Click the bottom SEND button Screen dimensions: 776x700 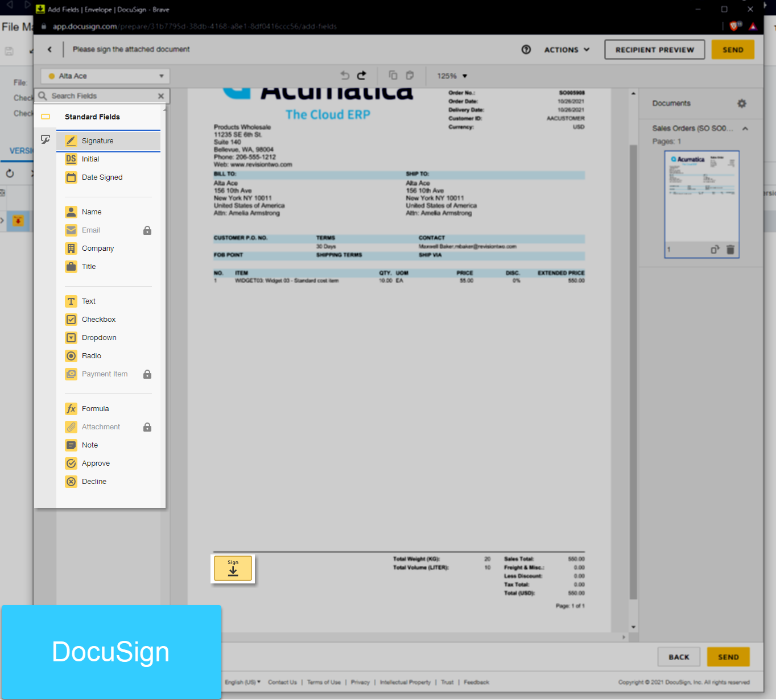728,657
